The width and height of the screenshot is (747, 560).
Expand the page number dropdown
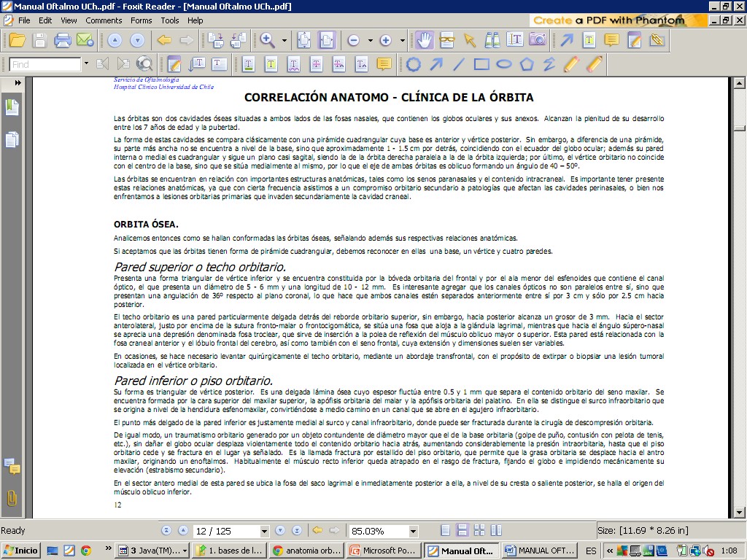coord(263,531)
